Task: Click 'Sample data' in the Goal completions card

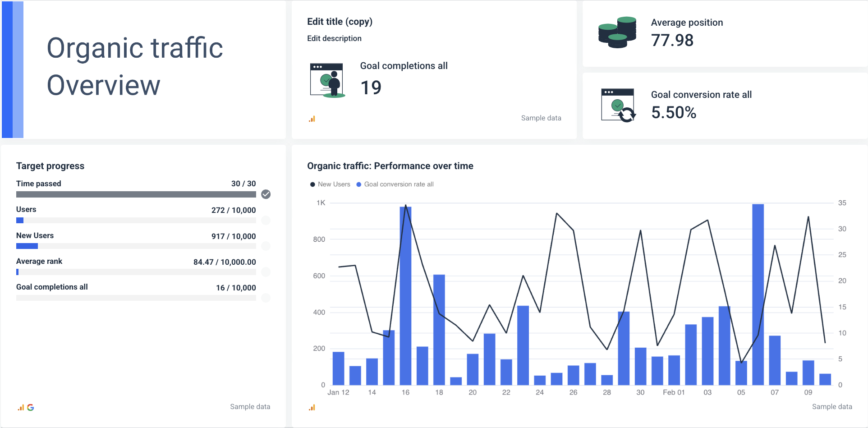Action: [x=541, y=118]
